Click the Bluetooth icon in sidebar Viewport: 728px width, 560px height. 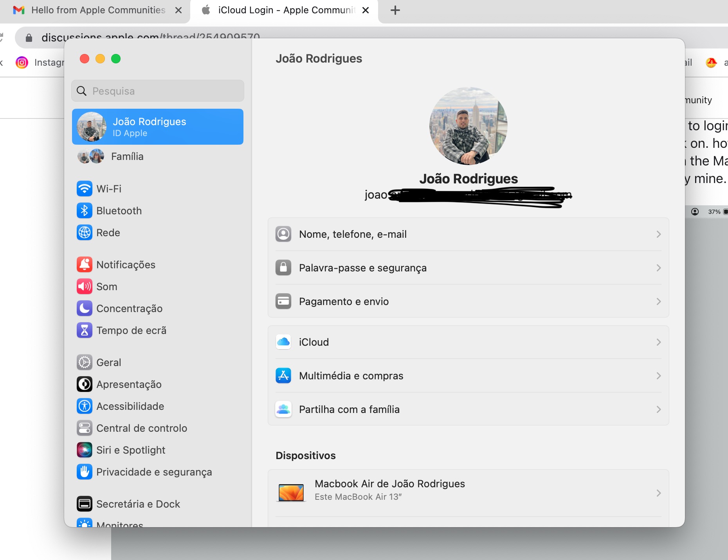point(85,211)
